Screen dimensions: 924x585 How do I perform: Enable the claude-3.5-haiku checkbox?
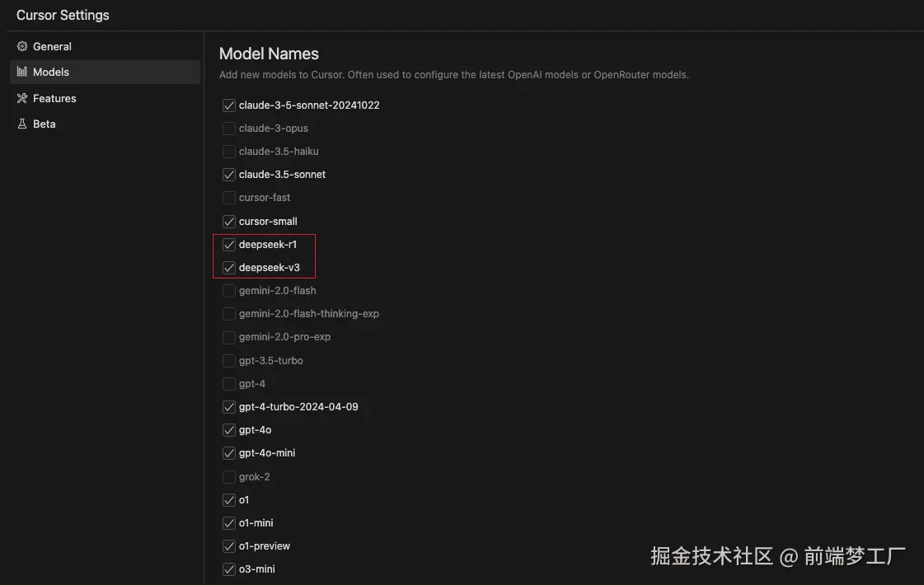click(x=228, y=152)
